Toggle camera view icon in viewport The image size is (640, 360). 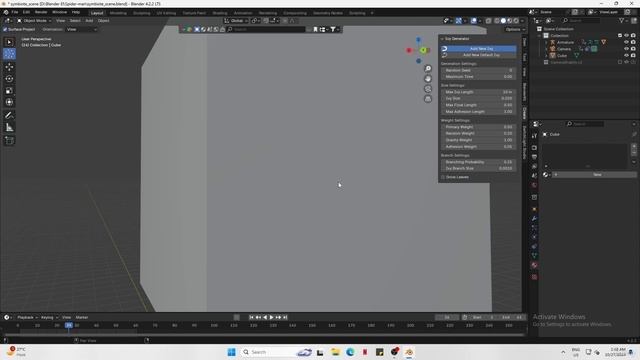428,89
